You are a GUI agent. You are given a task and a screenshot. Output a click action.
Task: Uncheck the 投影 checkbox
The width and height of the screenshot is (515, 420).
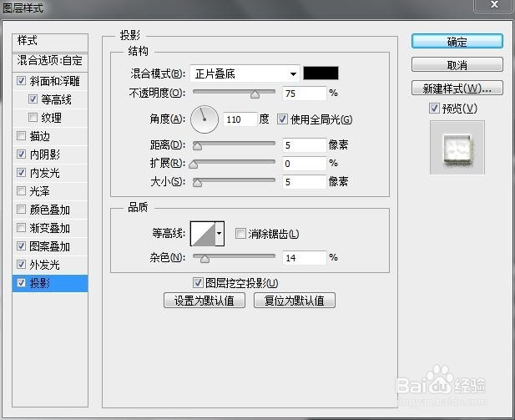(x=22, y=282)
